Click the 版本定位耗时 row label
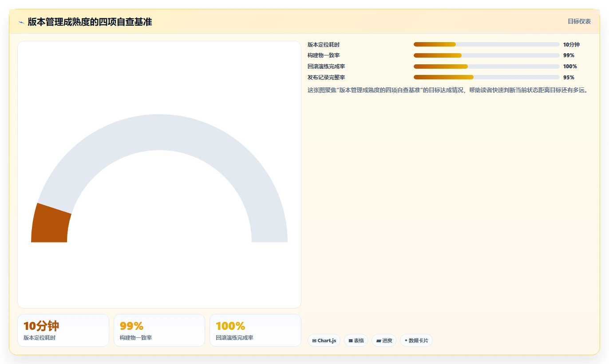Image resolution: width=609 pixels, height=364 pixels. tap(324, 44)
